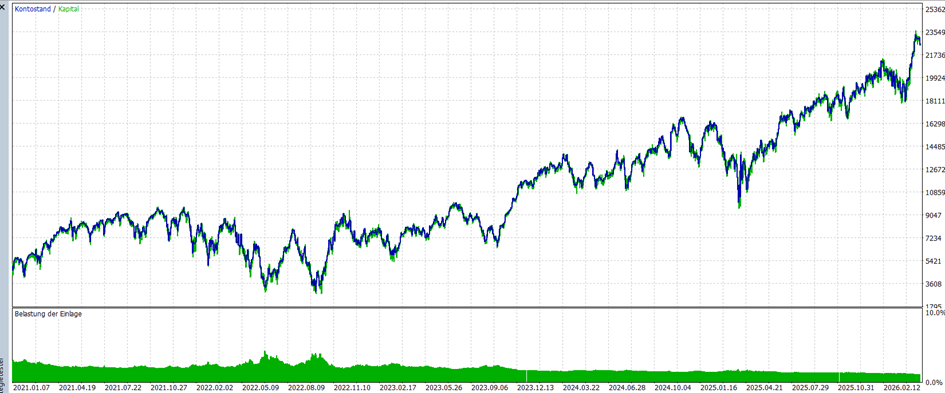Click the 2021.10.27 date label
This screenshot has height=393, width=945.
click(x=168, y=388)
